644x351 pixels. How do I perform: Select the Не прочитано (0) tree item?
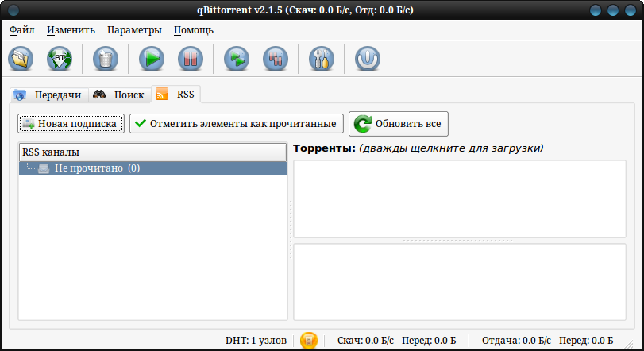pyautogui.click(x=152, y=168)
